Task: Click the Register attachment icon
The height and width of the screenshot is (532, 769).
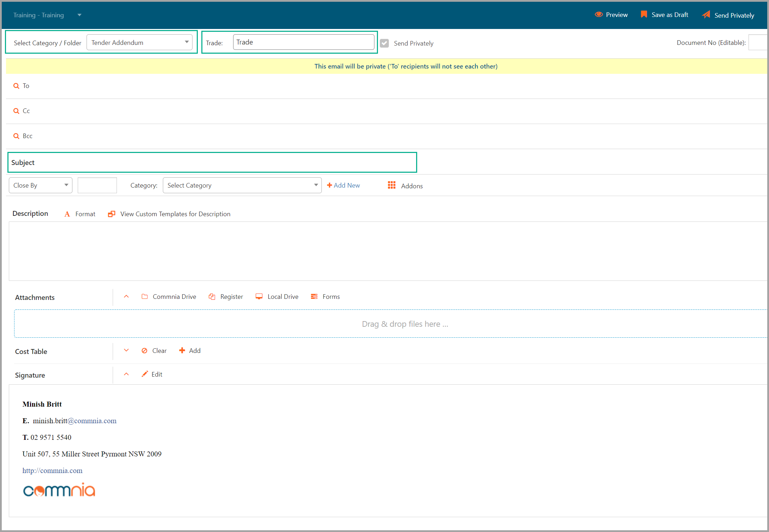Action: coord(212,296)
